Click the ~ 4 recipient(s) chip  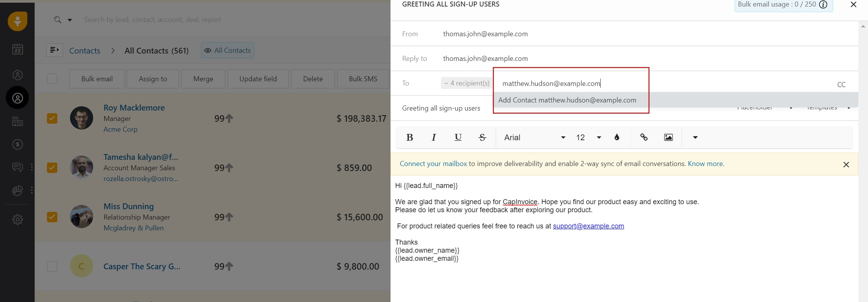click(x=467, y=83)
